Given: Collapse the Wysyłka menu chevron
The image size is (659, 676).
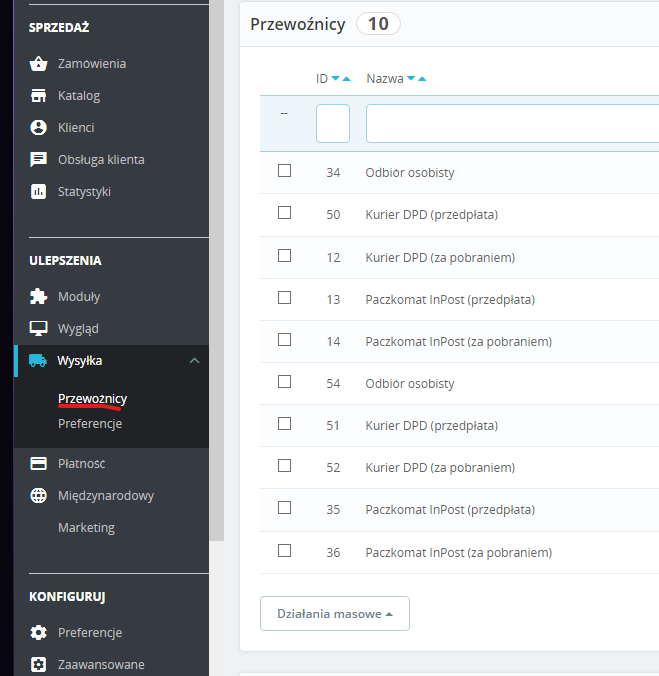Looking at the screenshot, I should 195,361.
